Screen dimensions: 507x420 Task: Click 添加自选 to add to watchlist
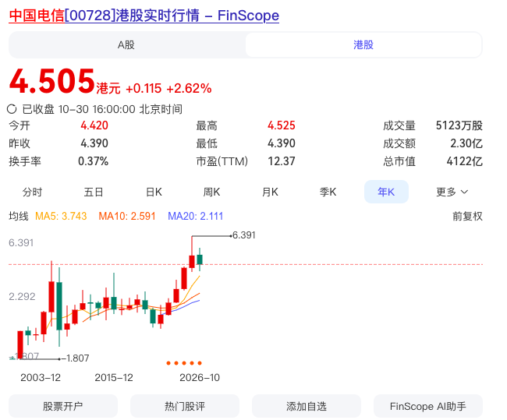pos(307,406)
